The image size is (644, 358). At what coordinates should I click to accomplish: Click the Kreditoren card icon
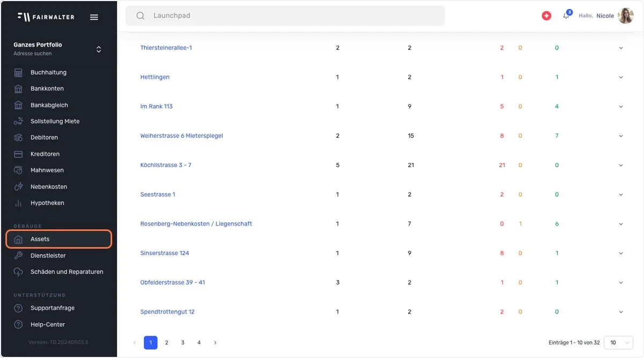18,154
